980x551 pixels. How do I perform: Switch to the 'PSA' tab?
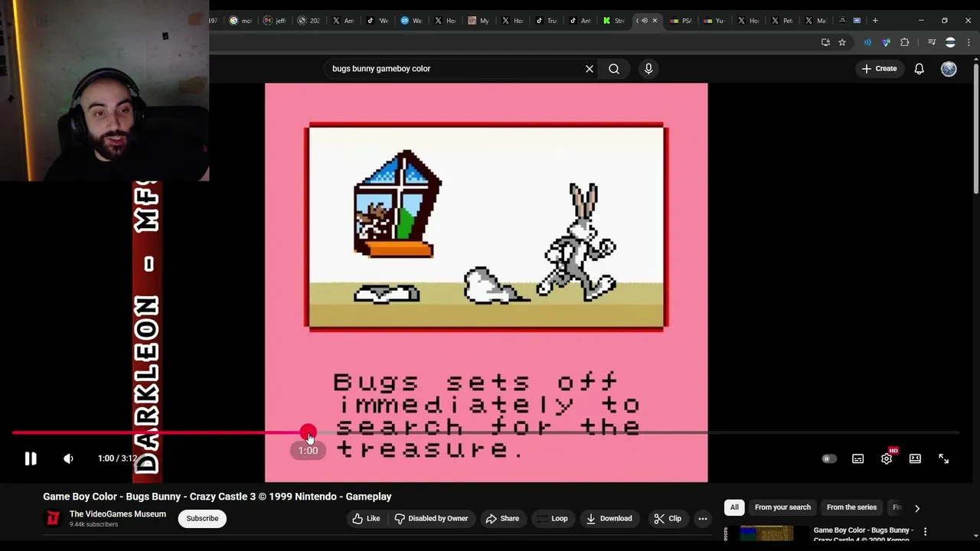681,21
